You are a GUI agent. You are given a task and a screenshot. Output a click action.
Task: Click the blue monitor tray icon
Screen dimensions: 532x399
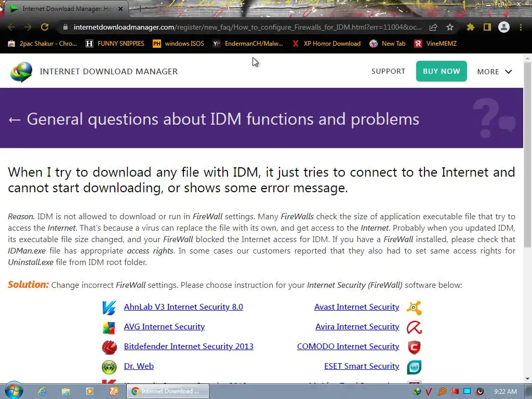coord(467,392)
